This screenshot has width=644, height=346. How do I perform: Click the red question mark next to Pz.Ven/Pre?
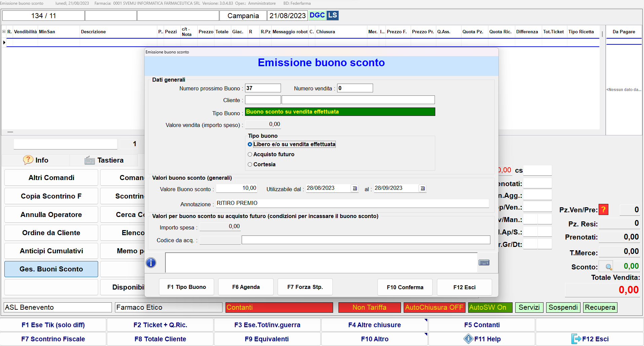click(604, 210)
